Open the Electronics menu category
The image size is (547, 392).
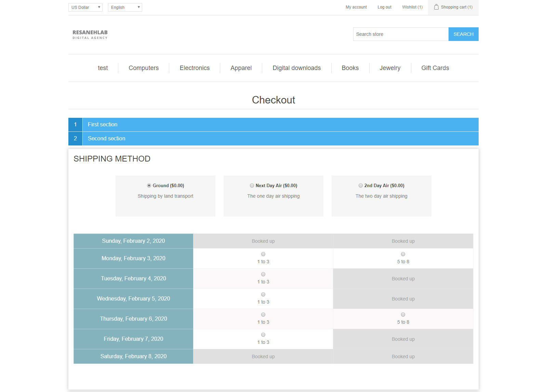point(195,68)
